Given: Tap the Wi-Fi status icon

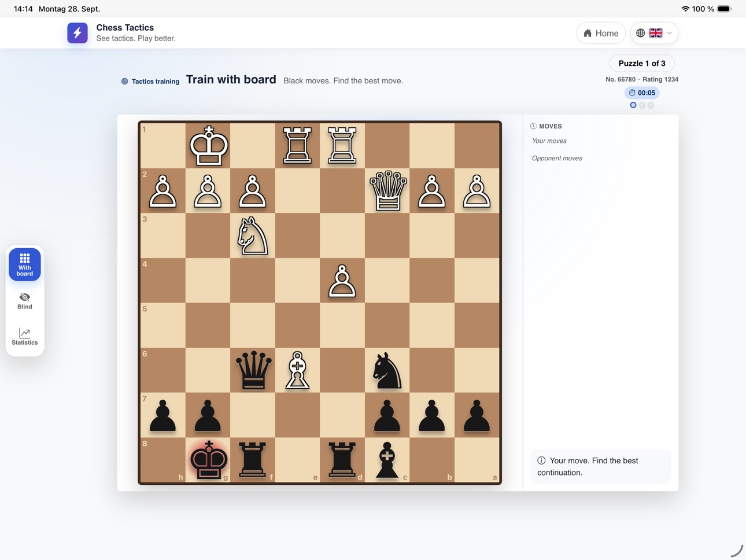Looking at the screenshot, I should 685,9.
